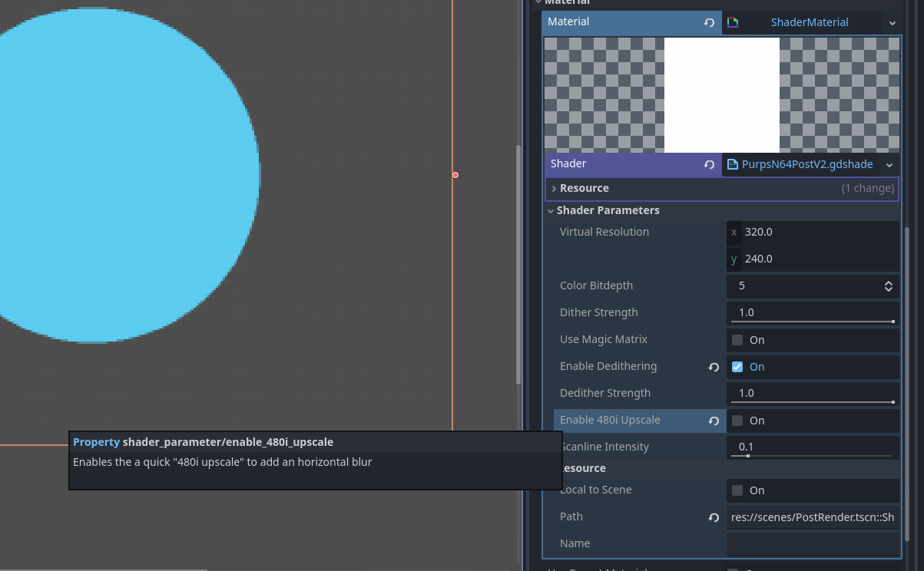This screenshot has height=571, width=924.
Task: Click the Path field res://scenes/PostRender.tscn
Action: (813, 517)
